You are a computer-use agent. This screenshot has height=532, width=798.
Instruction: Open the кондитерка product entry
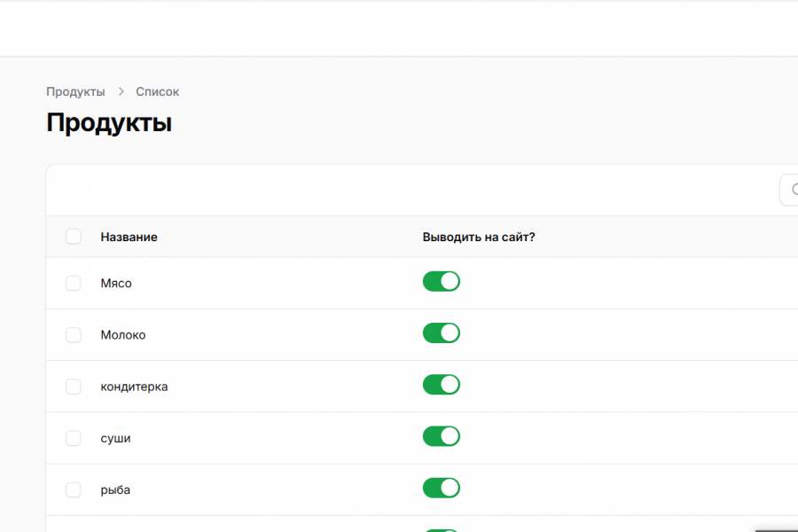point(134,387)
